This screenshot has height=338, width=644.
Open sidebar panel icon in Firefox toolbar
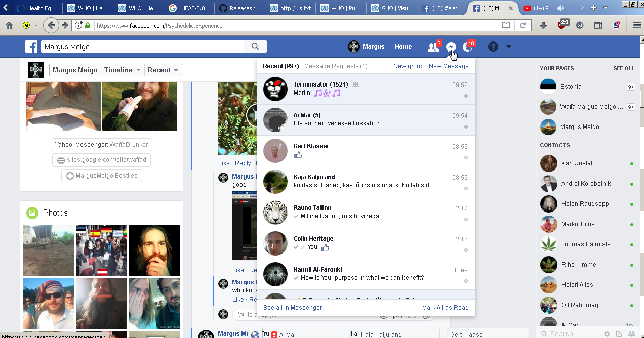pos(598,25)
